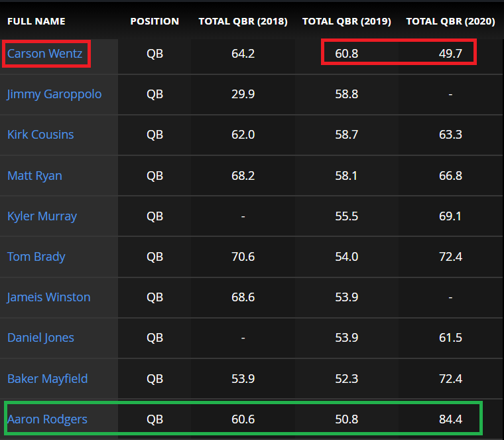Select Aaron Rodgers' 84.4 QBR cell
Screen dimensions: 504x440
[x=450, y=419]
